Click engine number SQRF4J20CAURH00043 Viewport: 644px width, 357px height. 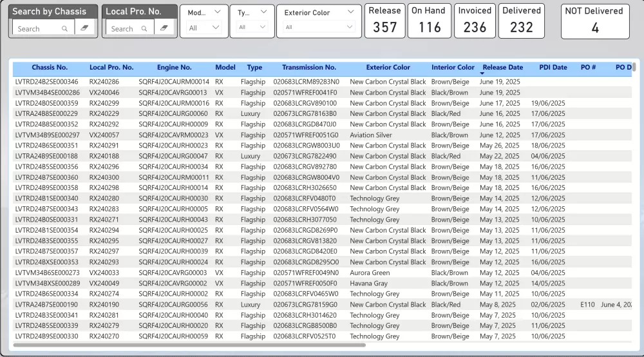pos(173,220)
